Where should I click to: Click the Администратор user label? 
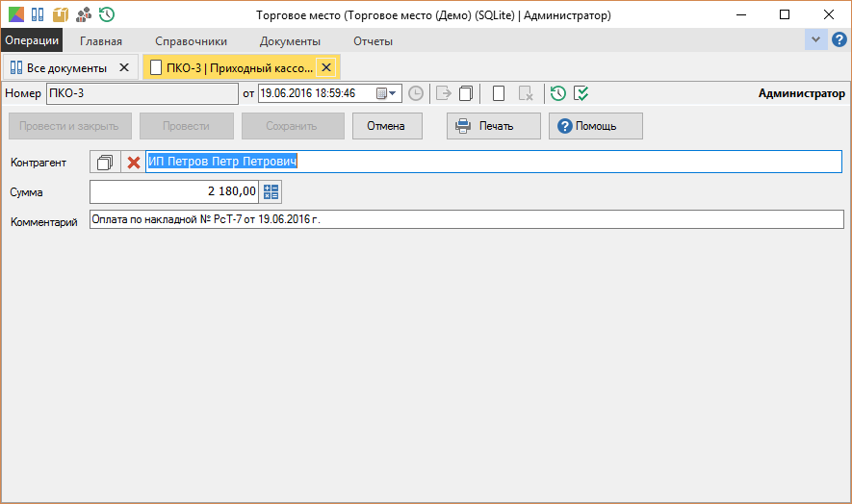coord(802,93)
